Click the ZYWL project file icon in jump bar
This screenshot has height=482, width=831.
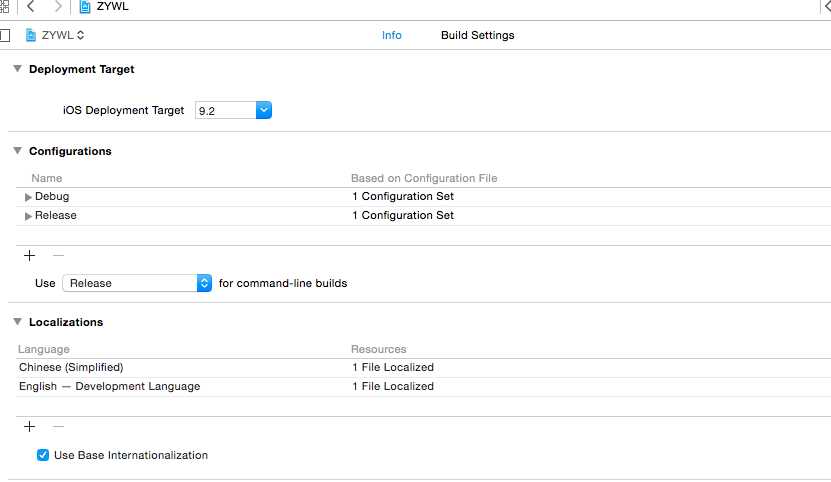click(85, 7)
